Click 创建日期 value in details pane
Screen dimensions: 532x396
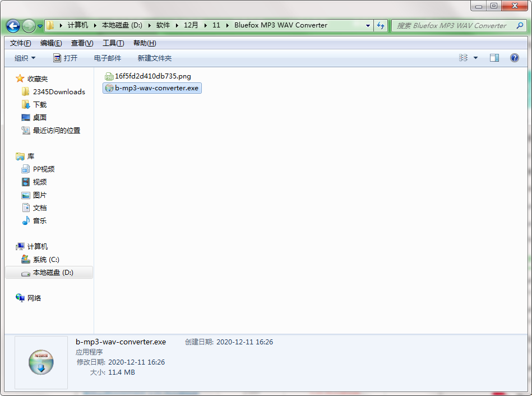(x=244, y=342)
